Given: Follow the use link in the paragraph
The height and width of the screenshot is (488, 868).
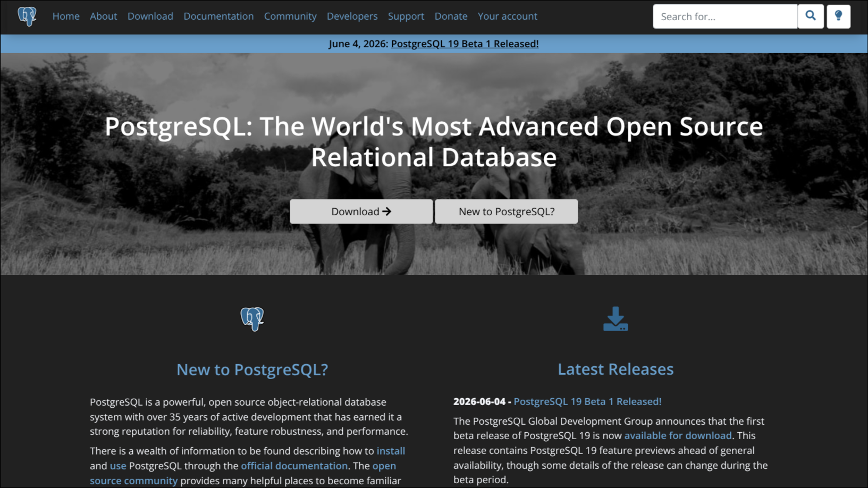Looking at the screenshot, I should [118, 466].
